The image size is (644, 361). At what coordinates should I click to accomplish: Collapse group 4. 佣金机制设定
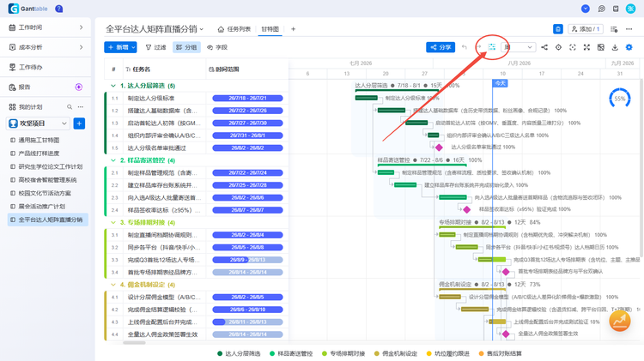pos(113,285)
